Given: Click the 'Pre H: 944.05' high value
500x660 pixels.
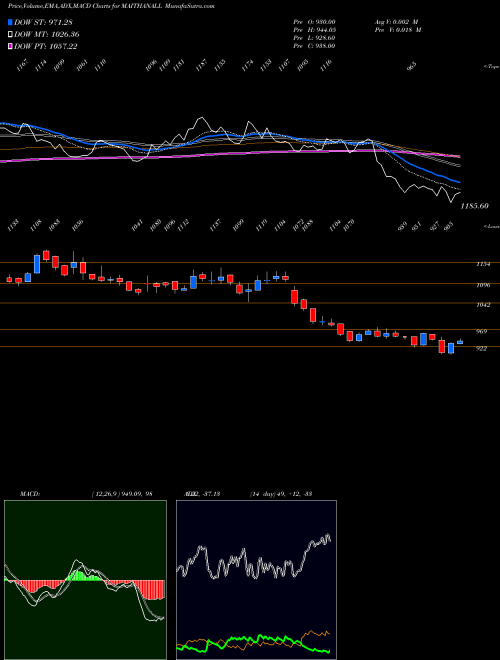Looking at the screenshot, I should (314, 30).
